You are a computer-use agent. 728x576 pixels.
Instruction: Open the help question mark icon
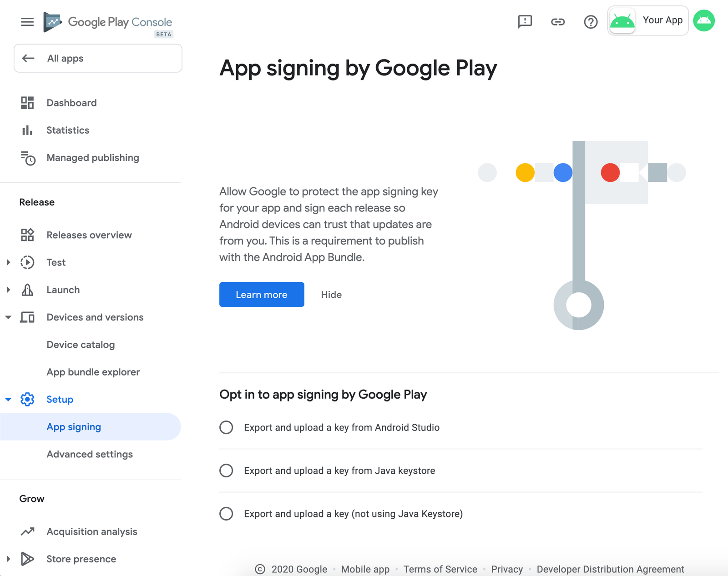(591, 21)
